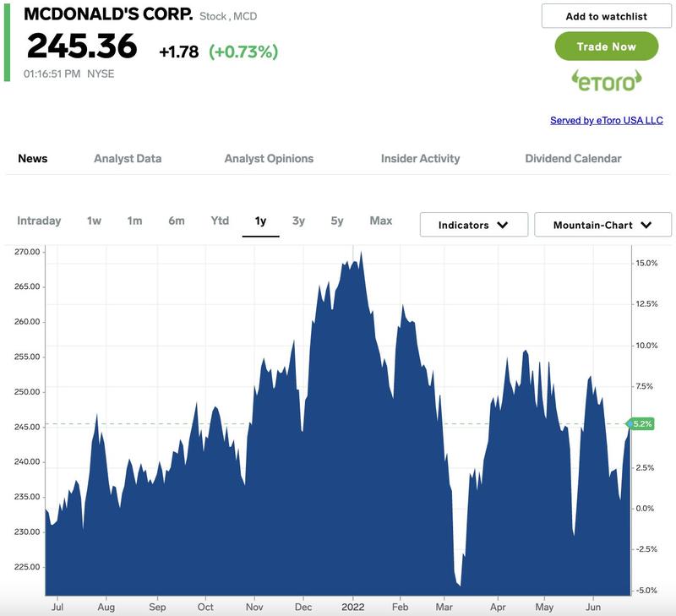Select the Intraday time range
This screenshot has height=616, width=676.
coord(39,221)
